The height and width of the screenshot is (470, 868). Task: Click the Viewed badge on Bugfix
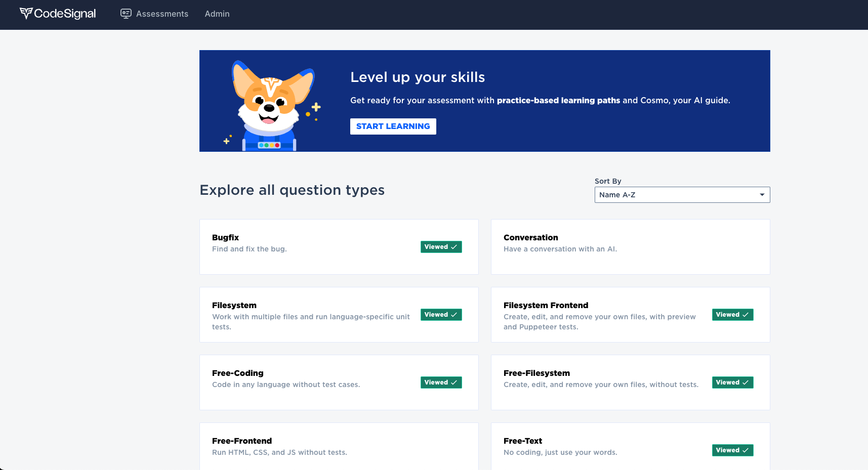pyautogui.click(x=441, y=247)
